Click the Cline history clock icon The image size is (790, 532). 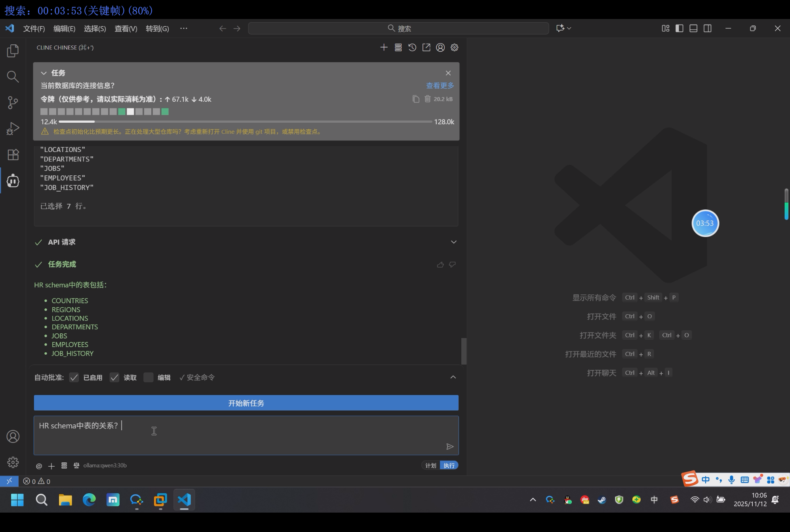412,47
